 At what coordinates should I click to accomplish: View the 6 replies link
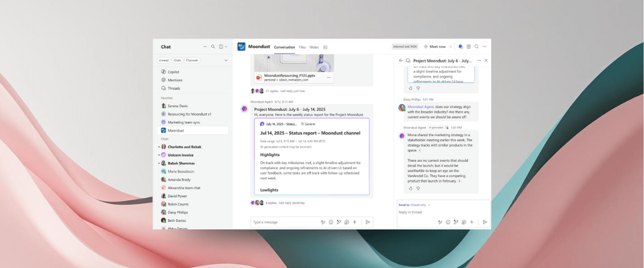click(271, 203)
